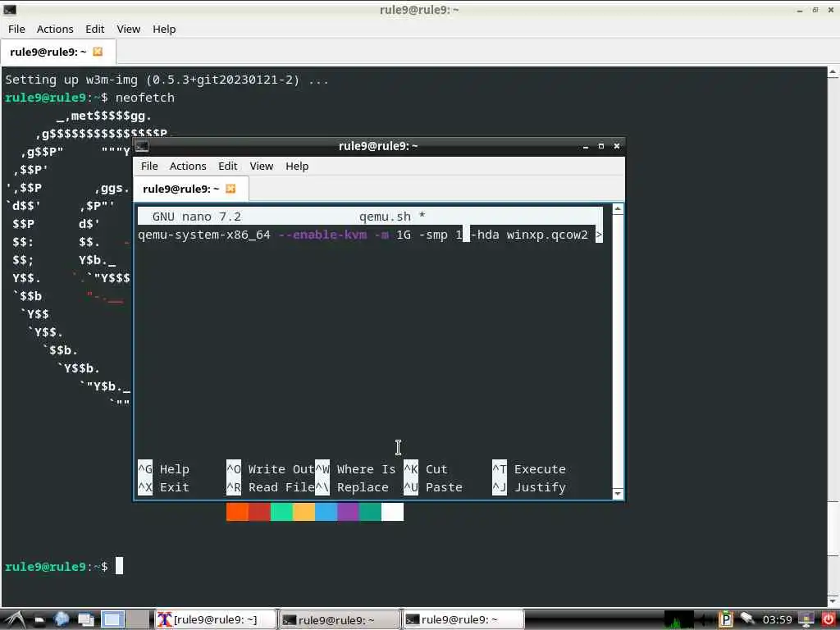This screenshot has width=840, height=630.
Task: Restore the background terminal window
Action: [x=815, y=10]
